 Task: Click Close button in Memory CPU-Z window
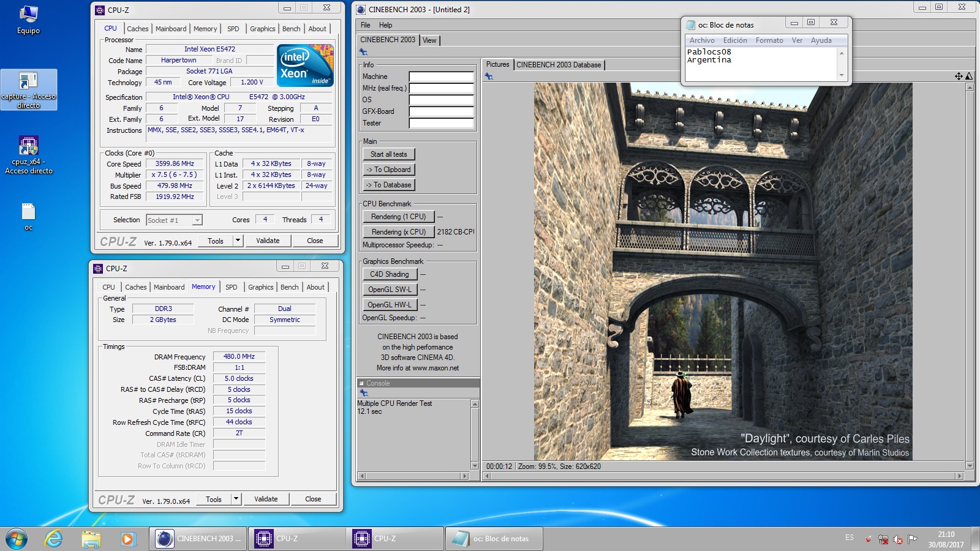pyautogui.click(x=313, y=499)
